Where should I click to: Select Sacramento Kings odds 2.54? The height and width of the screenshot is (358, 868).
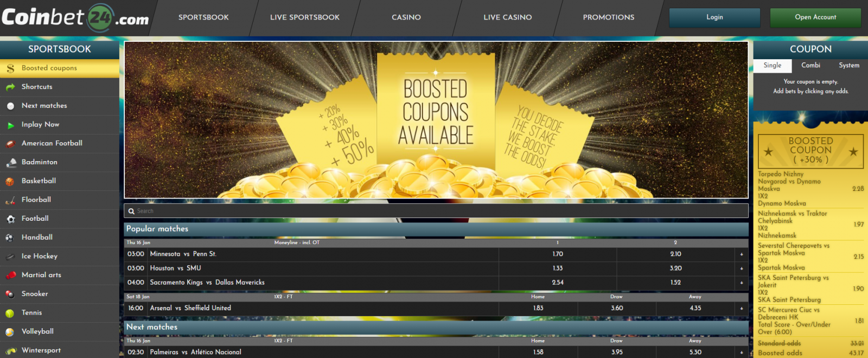pyautogui.click(x=558, y=282)
